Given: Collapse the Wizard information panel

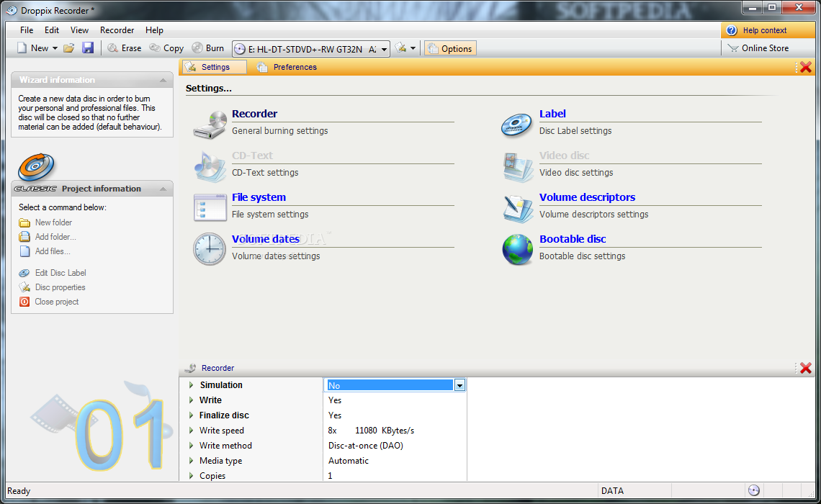Looking at the screenshot, I should pos(163,80).
